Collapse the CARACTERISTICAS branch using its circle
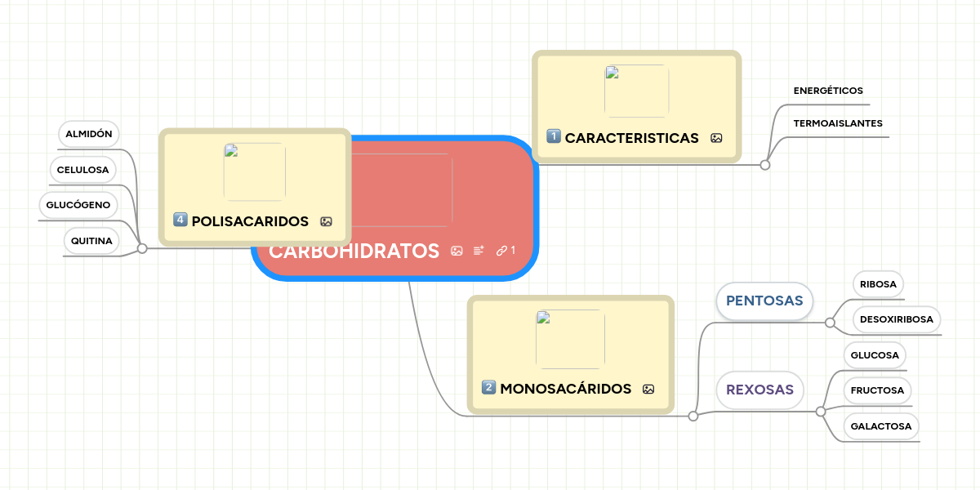This screenshot has height=490, width=980. click(765, 165)
